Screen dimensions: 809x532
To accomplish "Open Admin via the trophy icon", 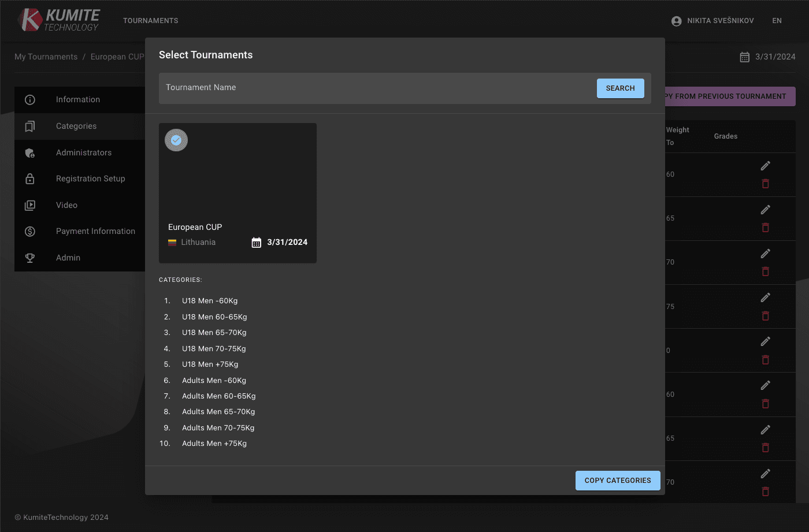I will pos(29,258).
